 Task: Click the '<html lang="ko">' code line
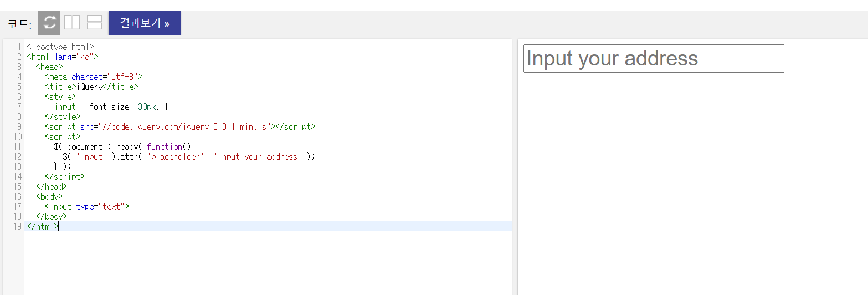63,57
